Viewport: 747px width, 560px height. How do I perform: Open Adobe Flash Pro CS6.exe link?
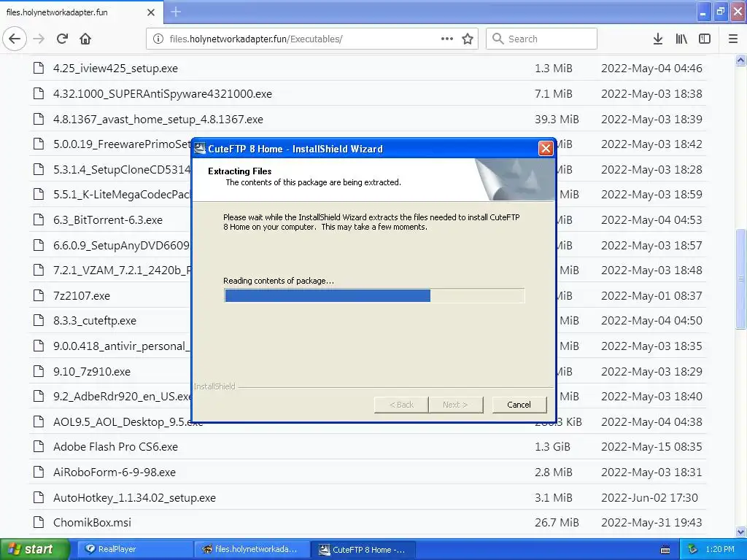[115, 447]
